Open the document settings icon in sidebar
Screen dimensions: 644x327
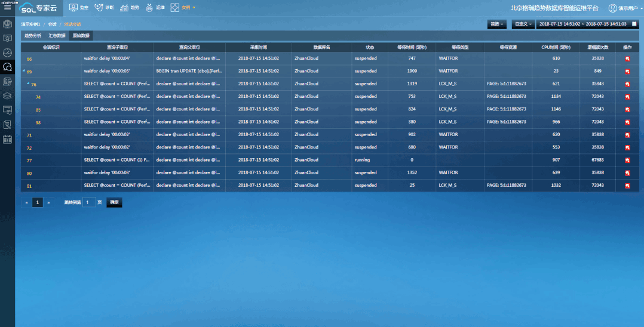pyautogui.click(x=7, y=81)
